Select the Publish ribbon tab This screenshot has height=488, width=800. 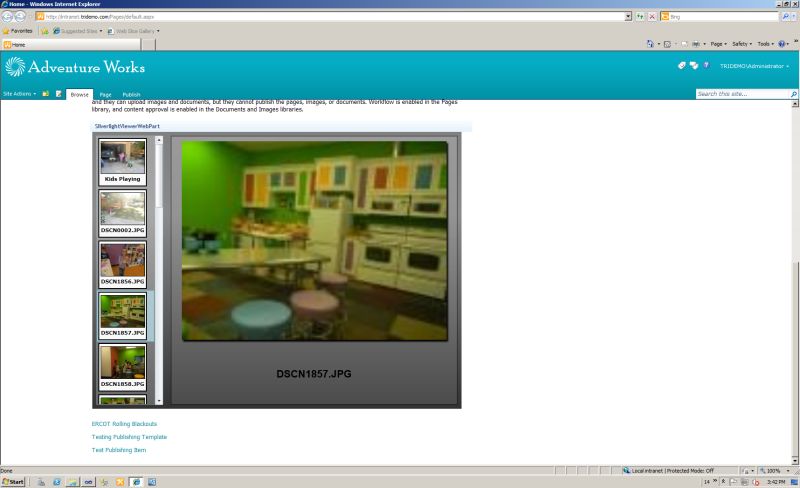pos(131,94)
